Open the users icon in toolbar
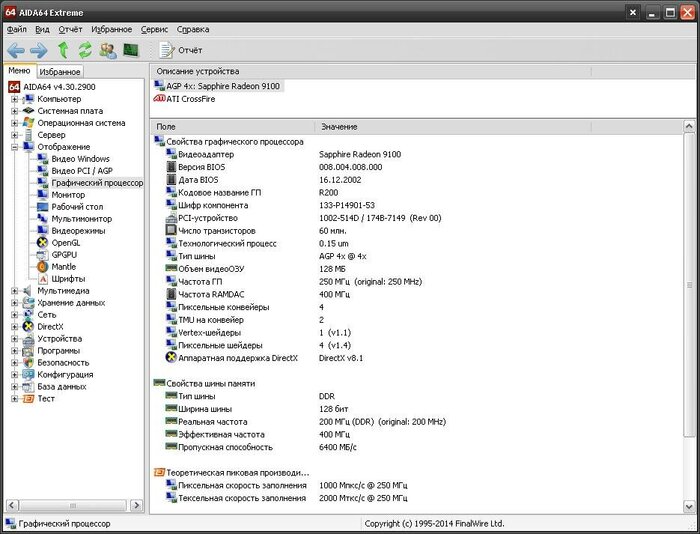 point(107,50)
